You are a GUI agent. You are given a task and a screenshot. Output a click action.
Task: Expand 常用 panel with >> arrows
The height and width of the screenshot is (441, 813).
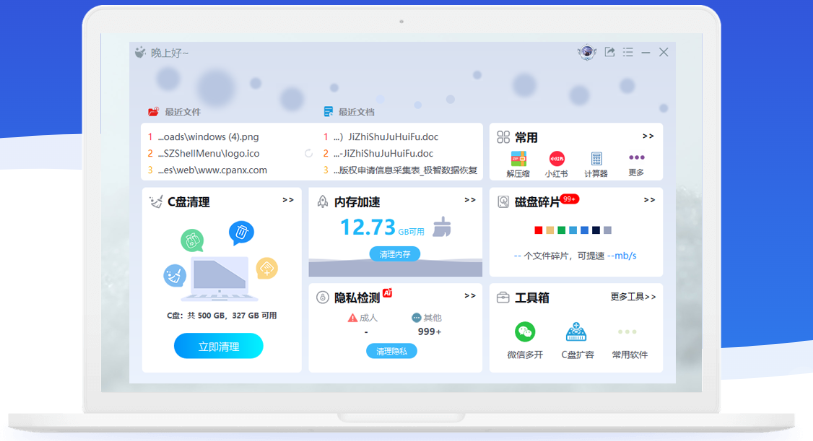click(648, 136)
